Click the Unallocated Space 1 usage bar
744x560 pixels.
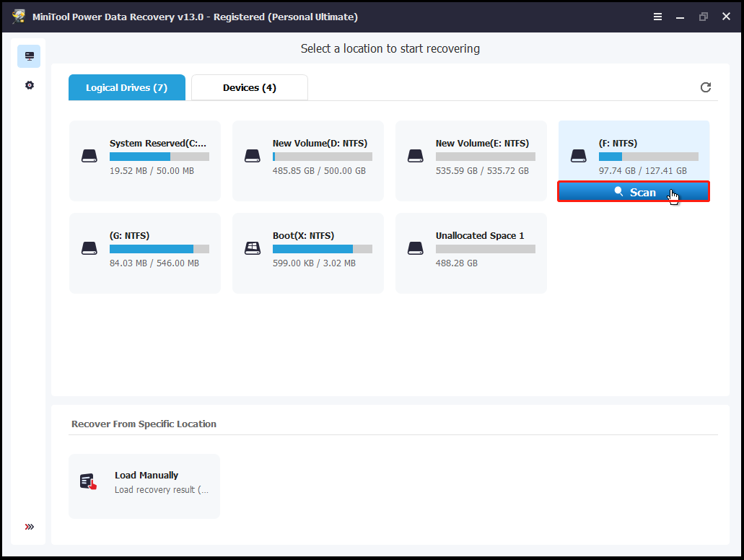(x=486, y=249)
